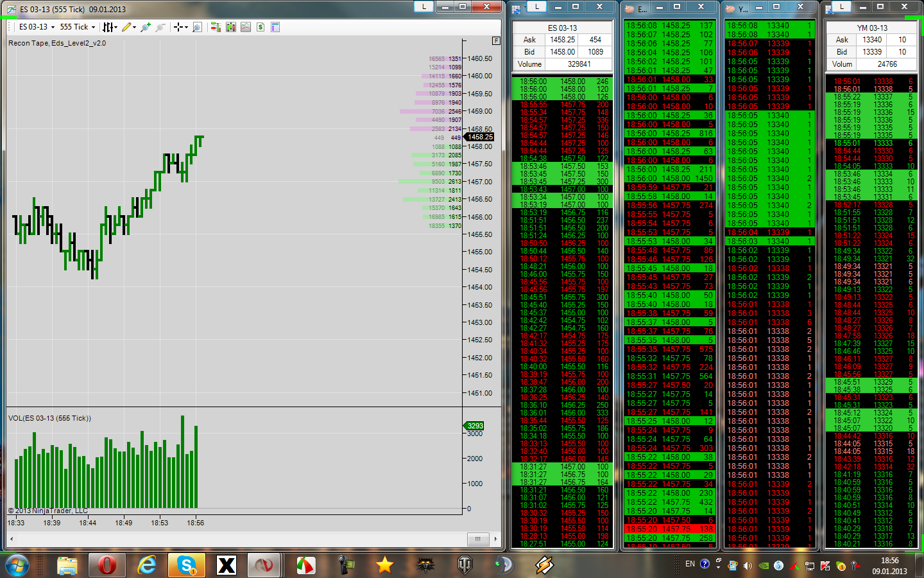
Task: Click the black X application taskbar icon
Action: [227, 565]
